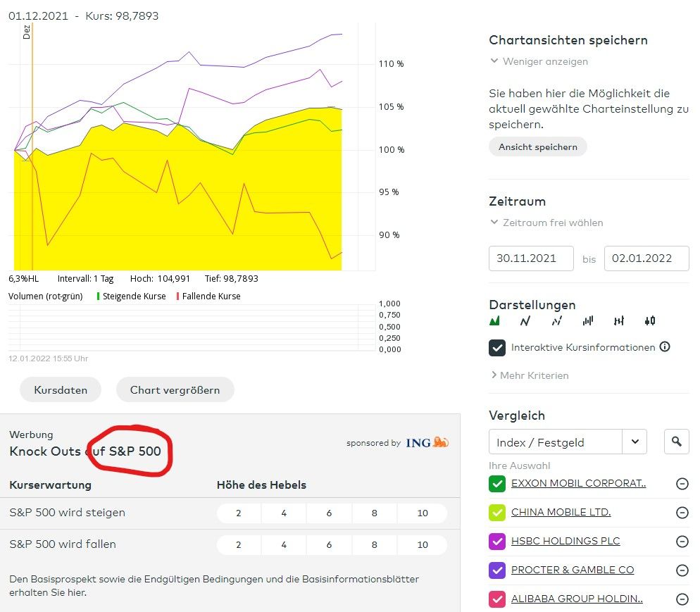
Task: Remove EXXON MOBIL from comparison
Action: coord(682,484)
